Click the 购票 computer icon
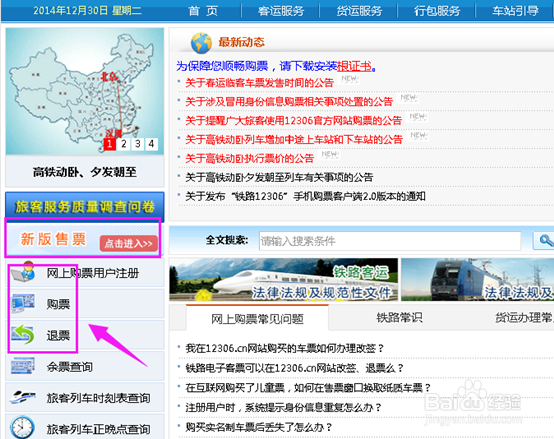Screen dimensions: 554x439 pos(23,303)
